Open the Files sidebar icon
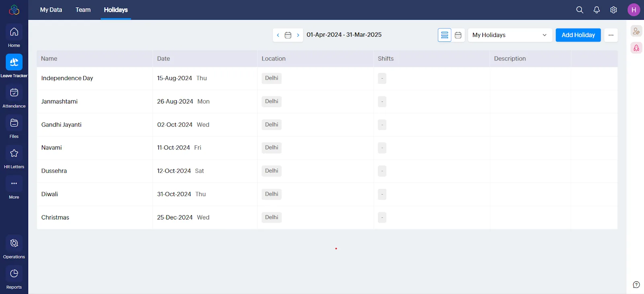644x294 pixels. [14, 123]
